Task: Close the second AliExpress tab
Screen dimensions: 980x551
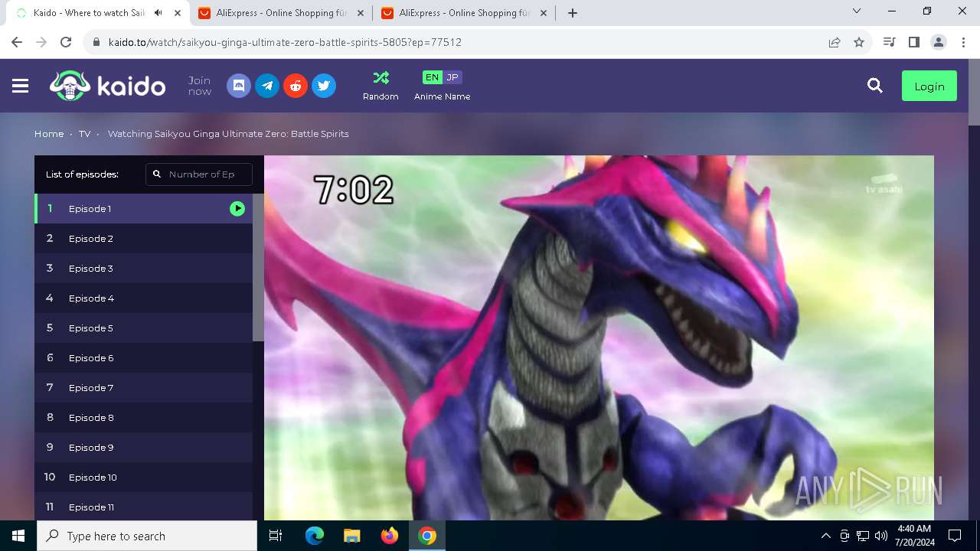Action: (x=543, y=13)
